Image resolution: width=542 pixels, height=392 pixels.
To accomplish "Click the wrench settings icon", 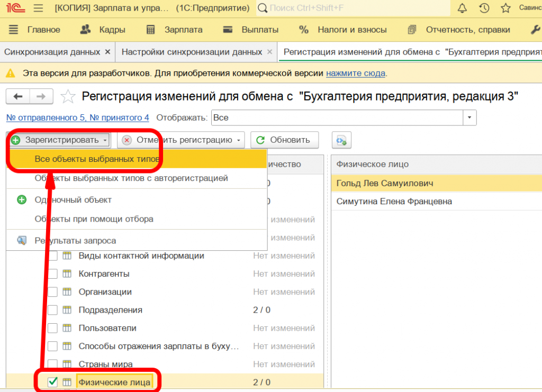I will pyautogui.click(x=536, y=30).
